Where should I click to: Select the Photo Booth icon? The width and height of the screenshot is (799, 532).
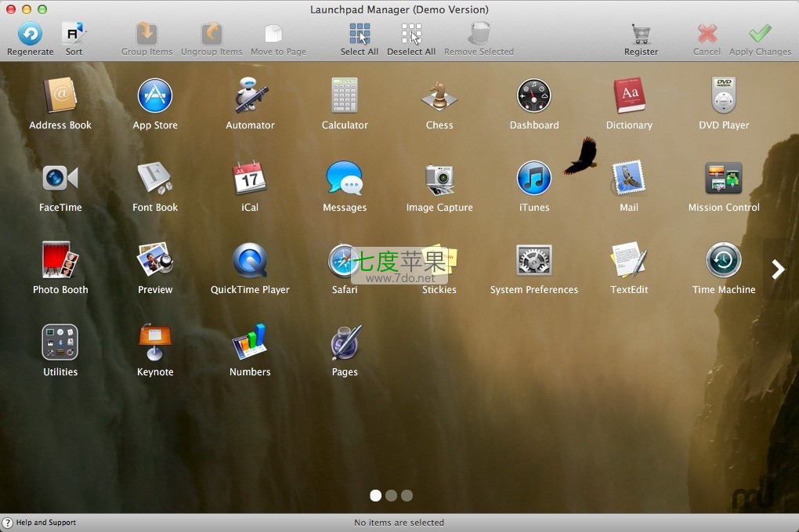pos(60,260)
